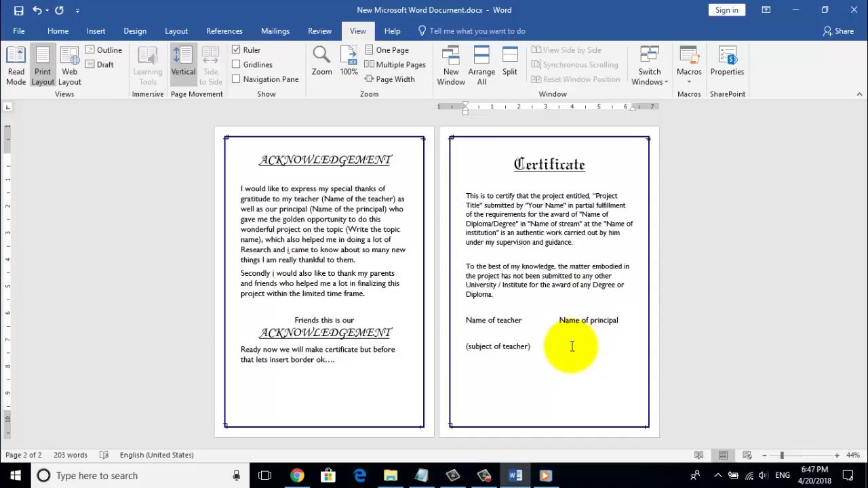Open the File menu
The image size is (868, 488).
tap(19, 31)
